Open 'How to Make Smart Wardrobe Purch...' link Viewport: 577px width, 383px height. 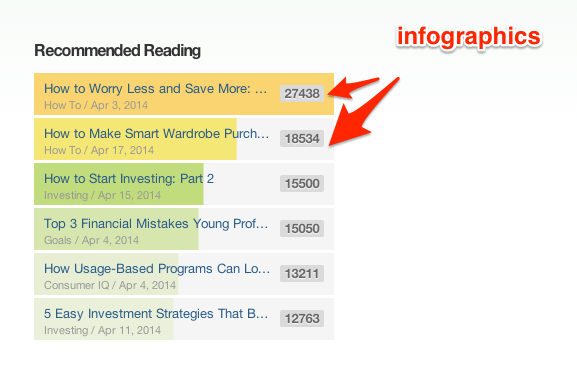coord(156,134)
